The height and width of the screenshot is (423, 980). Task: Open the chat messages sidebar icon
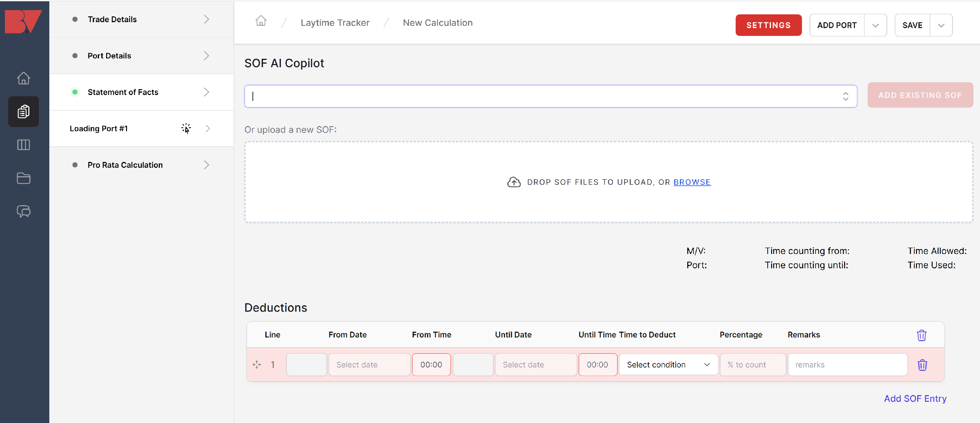pos(24,211)
